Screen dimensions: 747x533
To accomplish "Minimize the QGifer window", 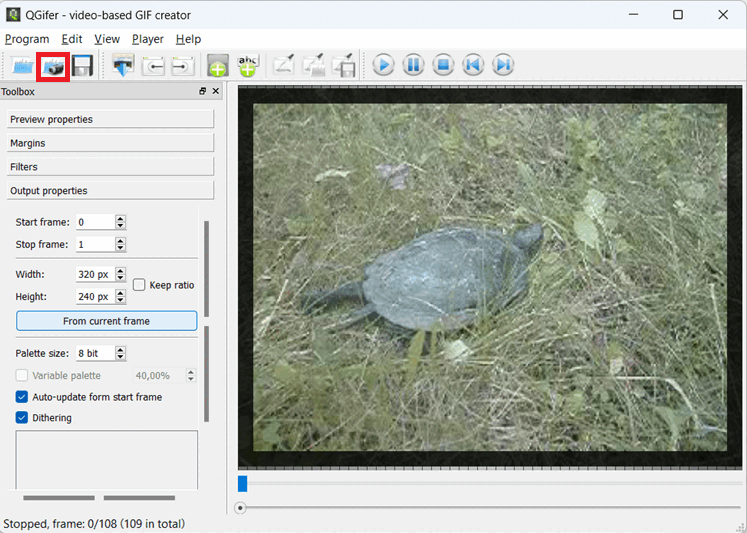I will [633, 15].
